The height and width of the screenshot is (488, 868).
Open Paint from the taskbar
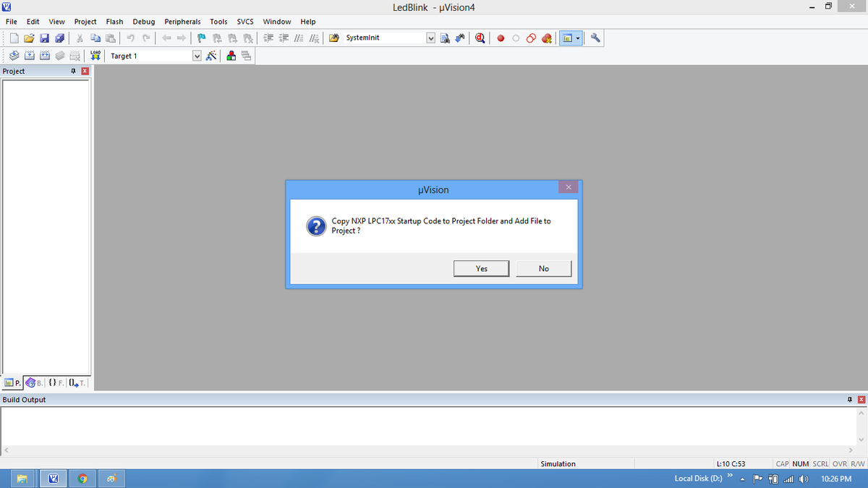[111, 479]
